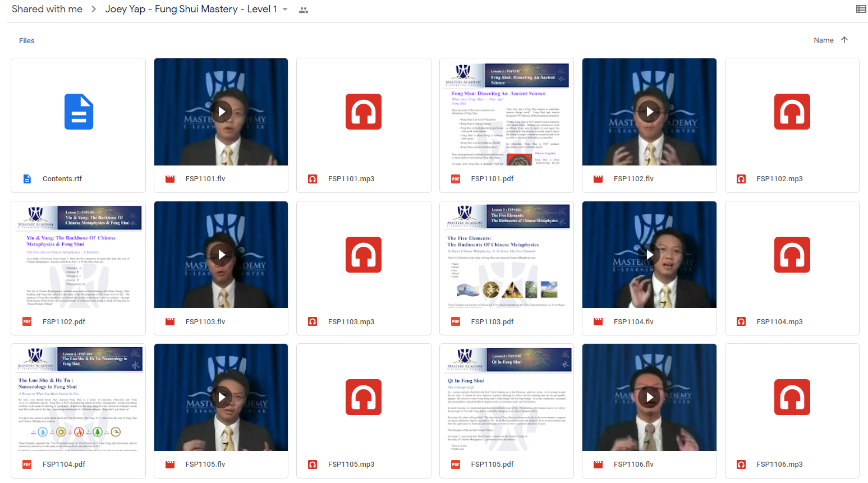Click small audio icon beside FSP1103.mp3
Image resolution: width=868 pixels, height=483 pixels.
pyautogui.click(x=313, y=321)
